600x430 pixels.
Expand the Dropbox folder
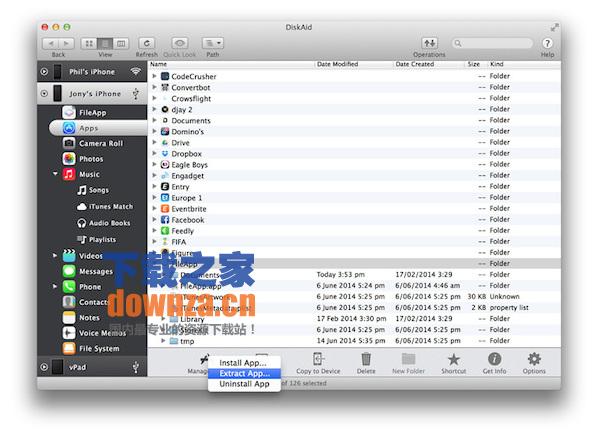[x=154, y=153]
